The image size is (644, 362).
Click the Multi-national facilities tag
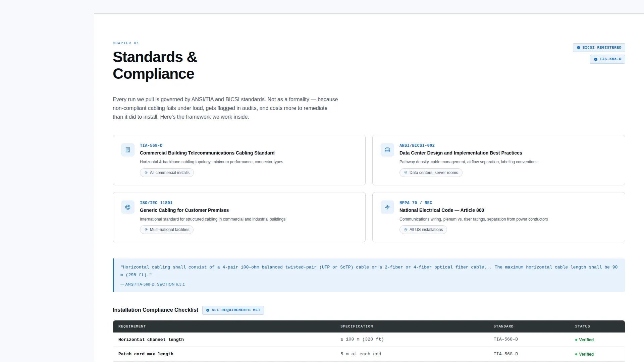[167, 230]
